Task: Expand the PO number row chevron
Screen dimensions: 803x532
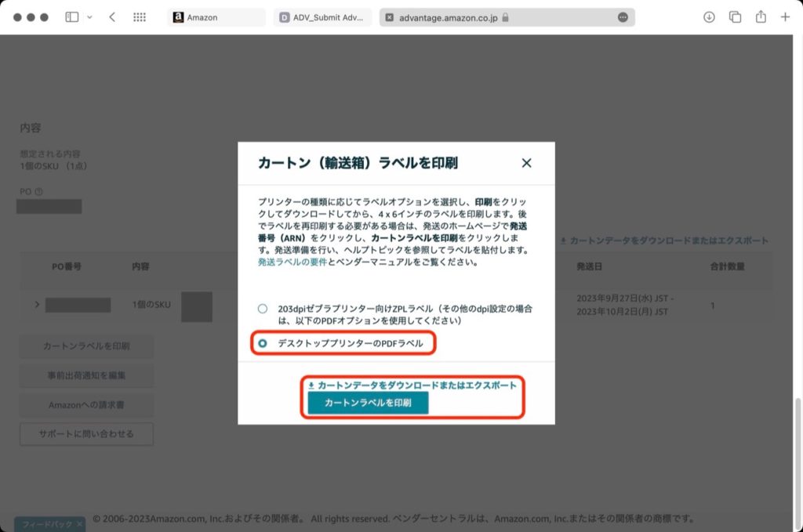Action: pos(36,304)
